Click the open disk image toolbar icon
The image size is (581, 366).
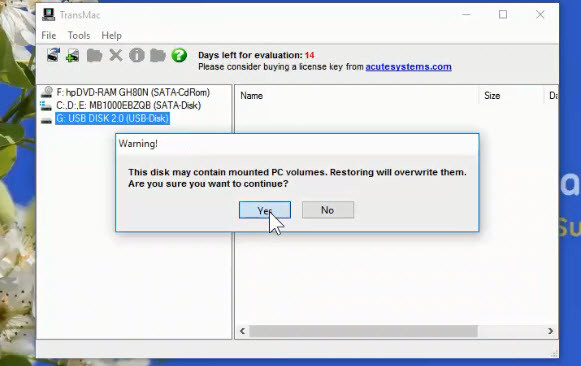[x=53, y=55]
